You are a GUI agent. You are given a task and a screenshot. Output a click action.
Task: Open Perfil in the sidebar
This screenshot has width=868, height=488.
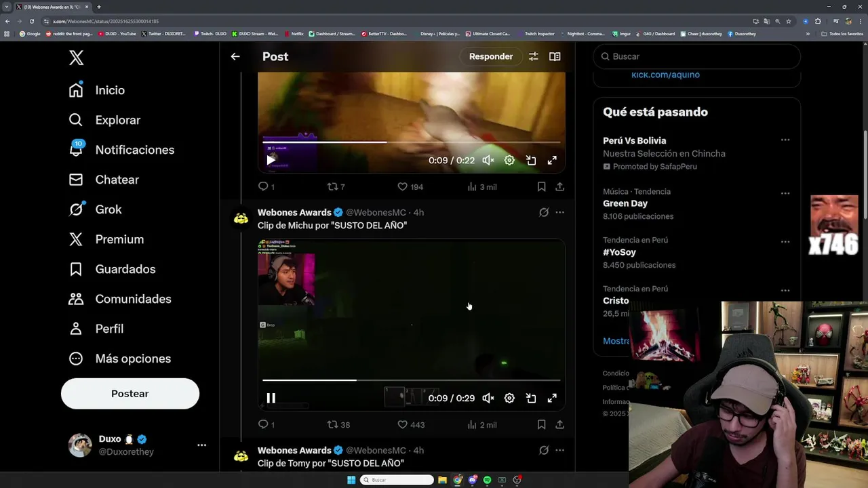point(96,329)
